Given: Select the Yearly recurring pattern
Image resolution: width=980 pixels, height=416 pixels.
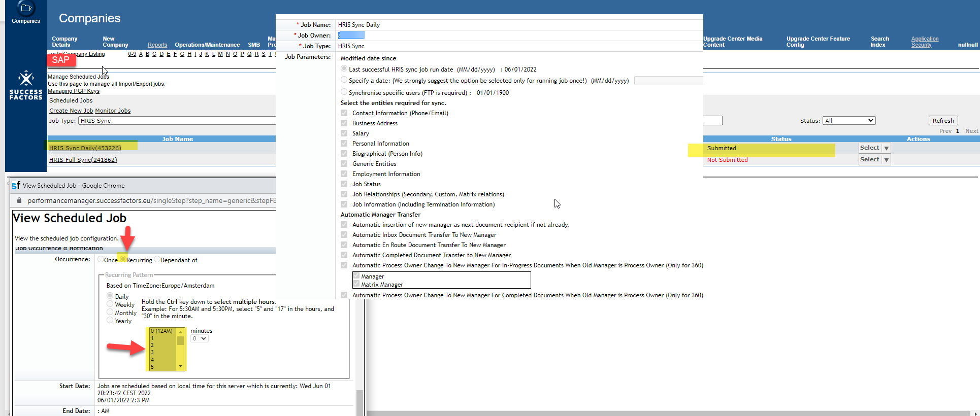Looking at the screenshot, I should pyautogui.click(x=110, y=320).
